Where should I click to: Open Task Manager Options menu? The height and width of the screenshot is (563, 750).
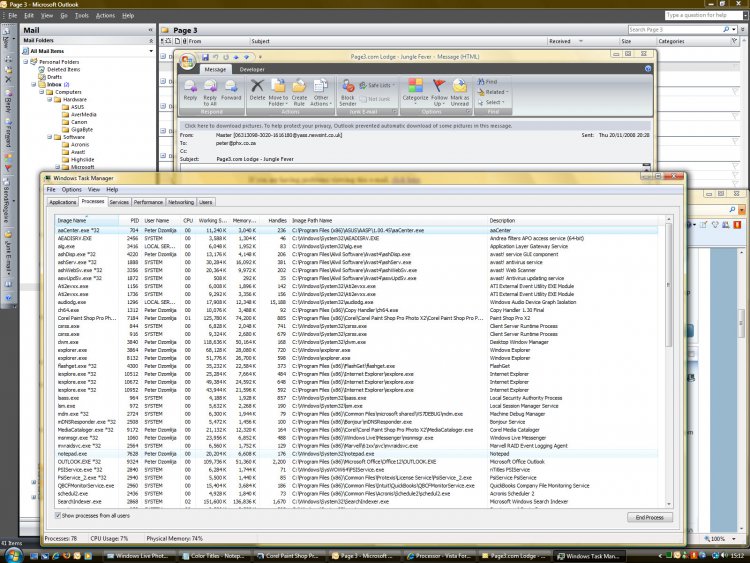tap(72, 189)
